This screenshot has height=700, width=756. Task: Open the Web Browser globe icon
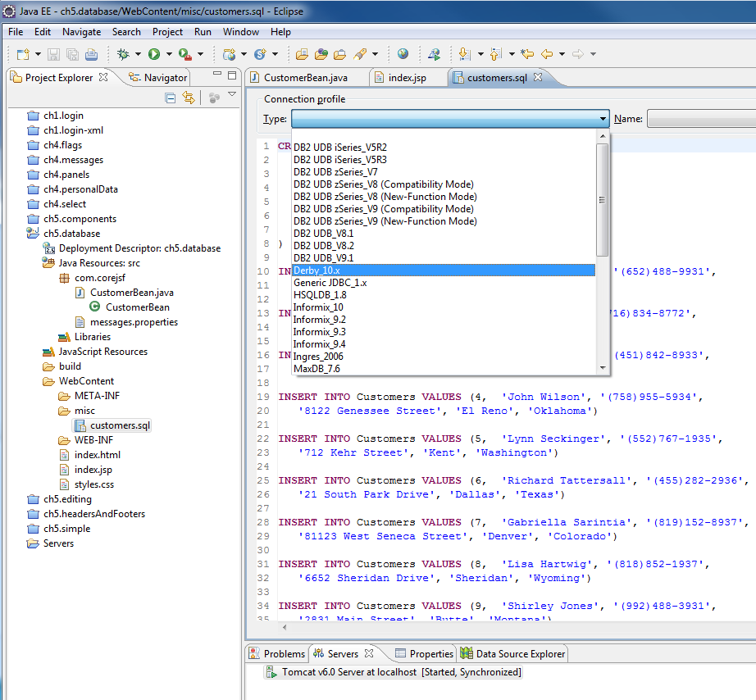(x=403, y=54)
